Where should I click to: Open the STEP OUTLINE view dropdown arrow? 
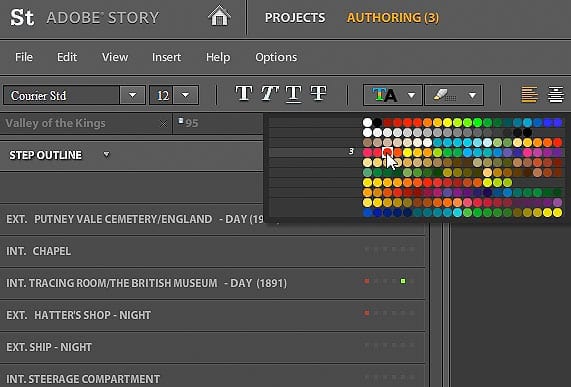106,155
